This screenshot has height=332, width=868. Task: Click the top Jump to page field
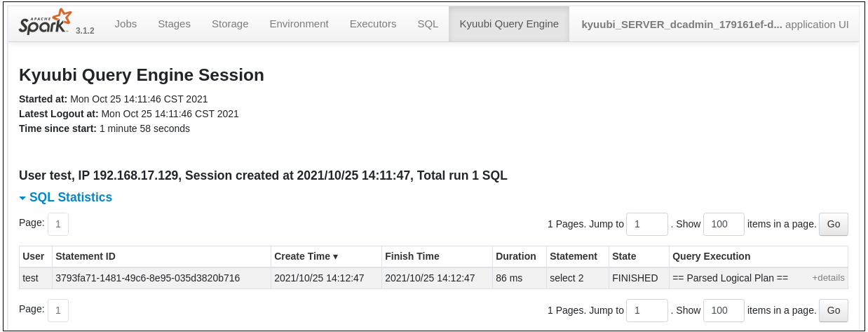[647, 224]
